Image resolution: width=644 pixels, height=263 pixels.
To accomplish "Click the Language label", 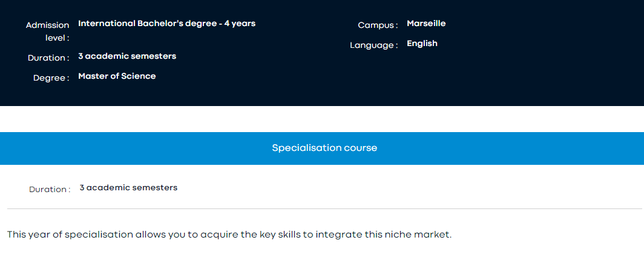I will 373,45.
